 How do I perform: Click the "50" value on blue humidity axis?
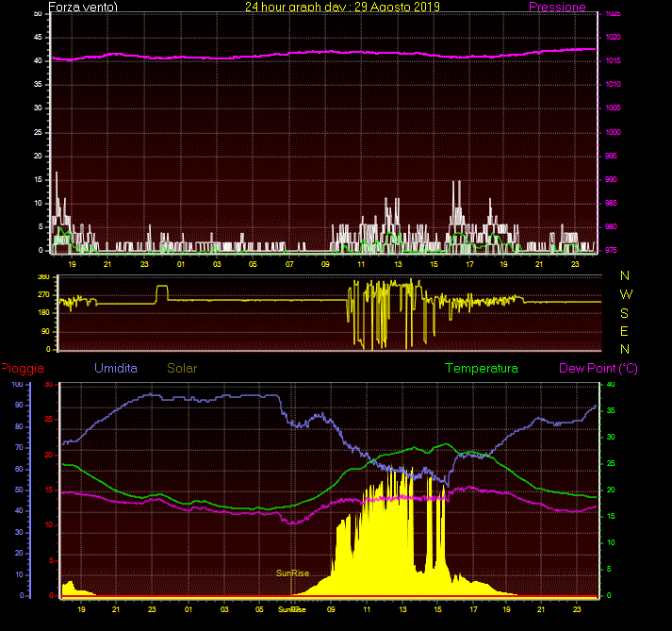click(19, 490)
